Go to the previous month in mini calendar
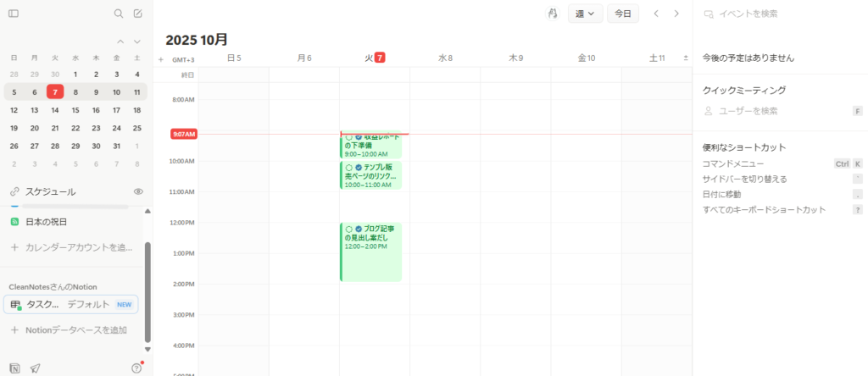 120,41
